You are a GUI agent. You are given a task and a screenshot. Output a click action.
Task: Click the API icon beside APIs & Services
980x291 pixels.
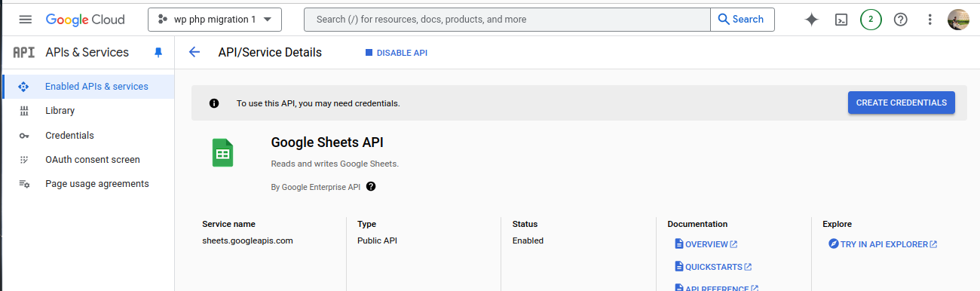pyautogui.click(x=24, y=53)
